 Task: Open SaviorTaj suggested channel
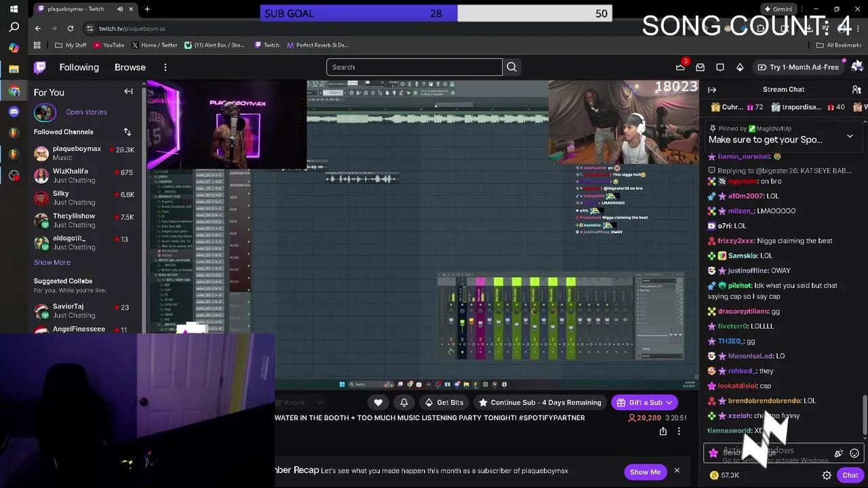click(85, 310)
